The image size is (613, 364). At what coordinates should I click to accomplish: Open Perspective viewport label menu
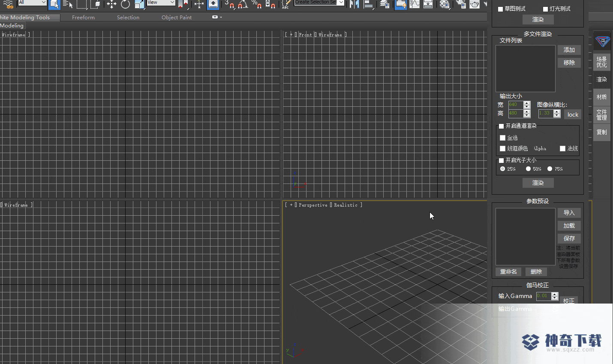click(313, 205)
